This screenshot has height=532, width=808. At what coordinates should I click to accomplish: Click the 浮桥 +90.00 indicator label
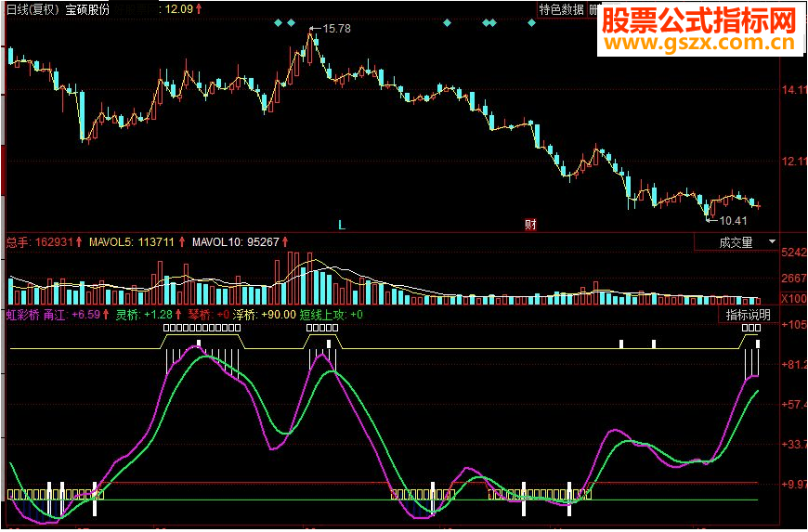click(x=264, y=315)
